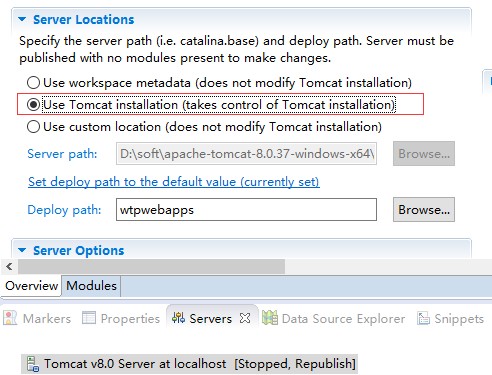Click the horizontal scrollbar thumb

pos(152,266)
